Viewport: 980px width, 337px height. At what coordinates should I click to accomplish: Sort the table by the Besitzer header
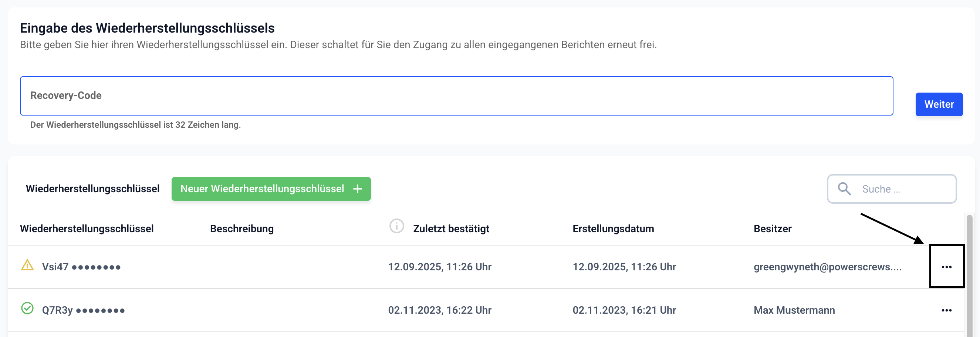point(772,229)
